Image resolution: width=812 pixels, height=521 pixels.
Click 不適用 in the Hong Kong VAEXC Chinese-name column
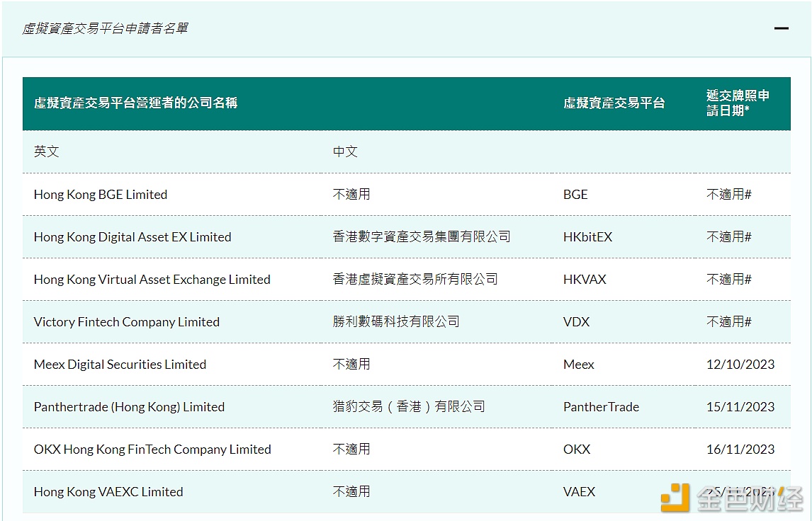[351, 491]
